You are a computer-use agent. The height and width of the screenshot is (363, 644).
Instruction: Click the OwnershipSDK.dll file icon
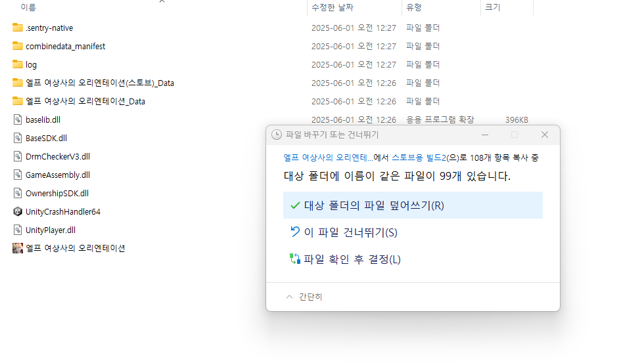coord(17,193)
